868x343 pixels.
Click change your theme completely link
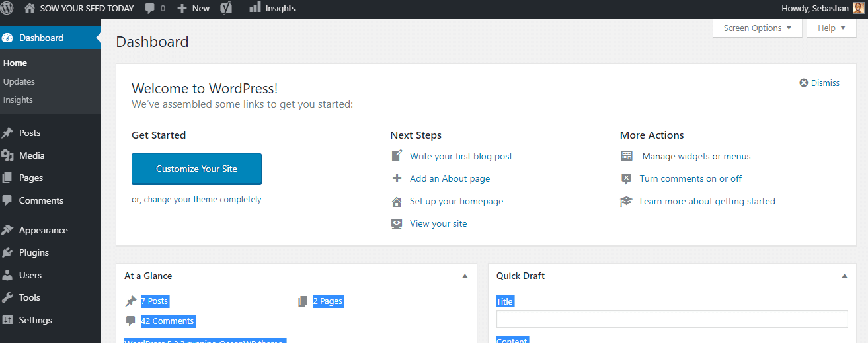(202, 199)
